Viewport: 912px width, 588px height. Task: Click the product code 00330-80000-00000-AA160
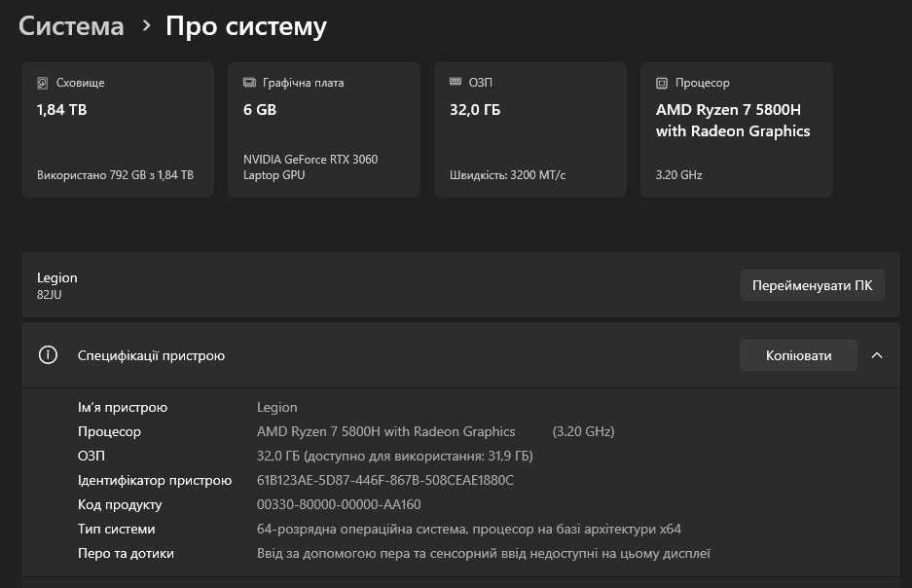tap(339, 505)
